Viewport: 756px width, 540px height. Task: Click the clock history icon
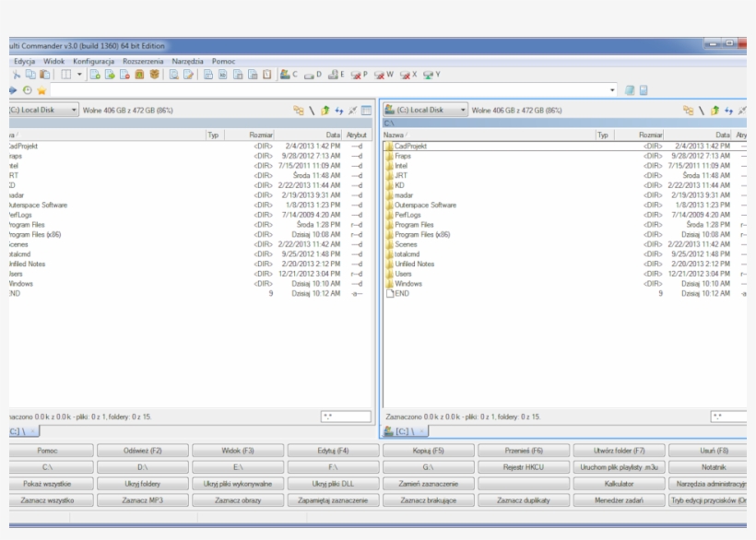pos(28,90)
